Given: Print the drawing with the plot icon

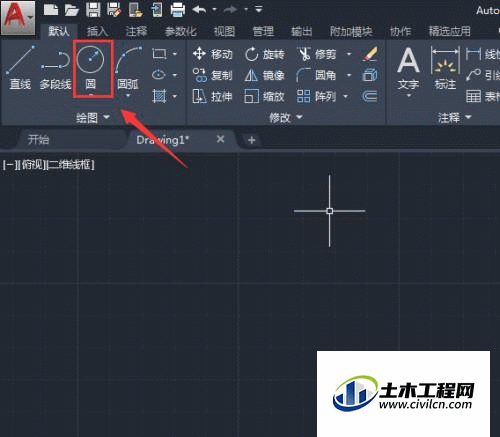Looking at the screenshot, I should 178,9.
